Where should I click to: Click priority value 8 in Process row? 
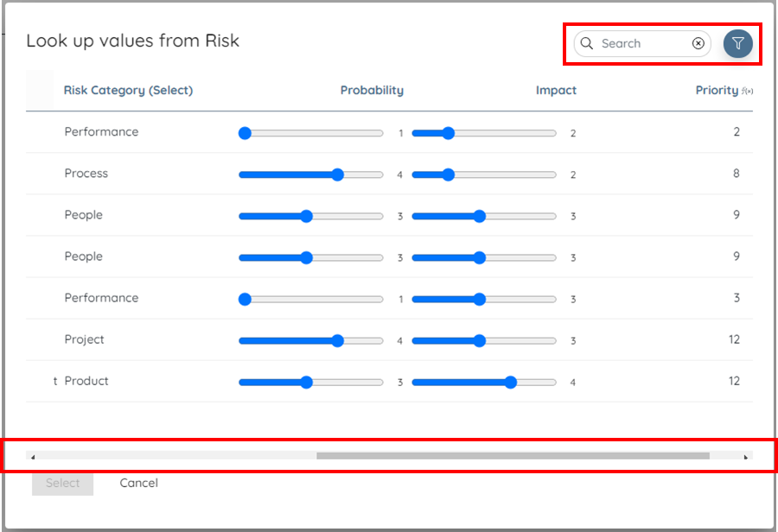point(737,173)
